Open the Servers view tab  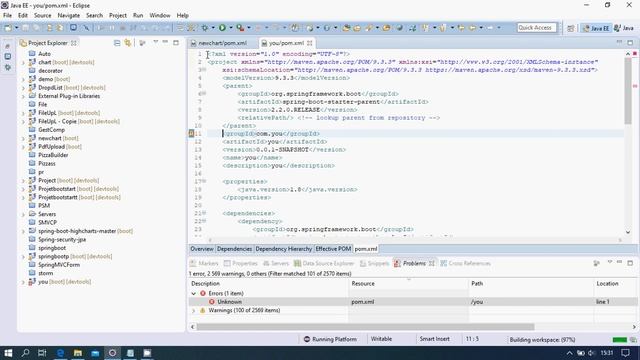tap(276, 263)
